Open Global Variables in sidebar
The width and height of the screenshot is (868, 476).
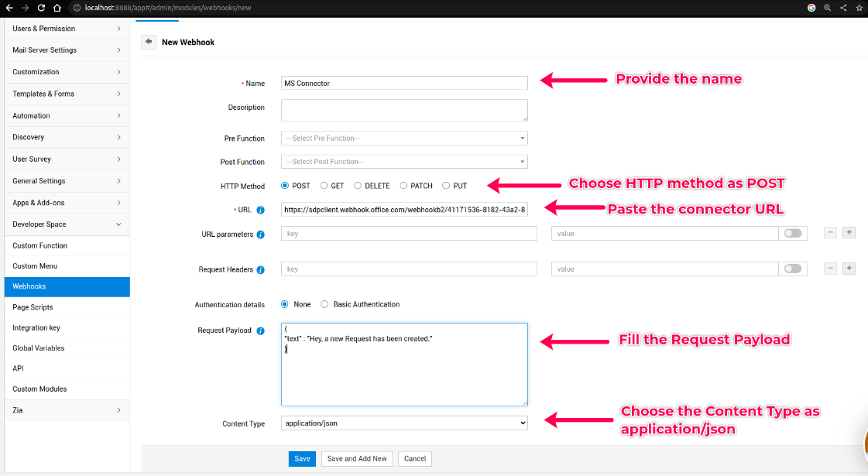39,348
